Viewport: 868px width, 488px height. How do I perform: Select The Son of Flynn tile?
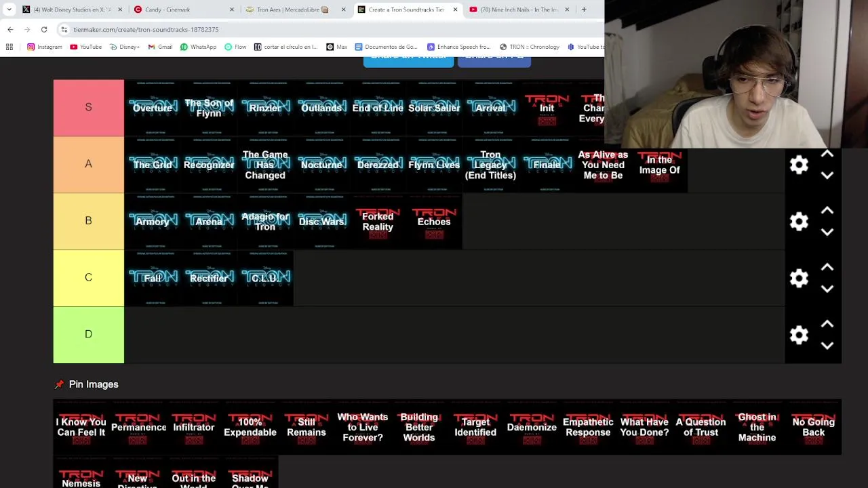[x=209, y=108]
